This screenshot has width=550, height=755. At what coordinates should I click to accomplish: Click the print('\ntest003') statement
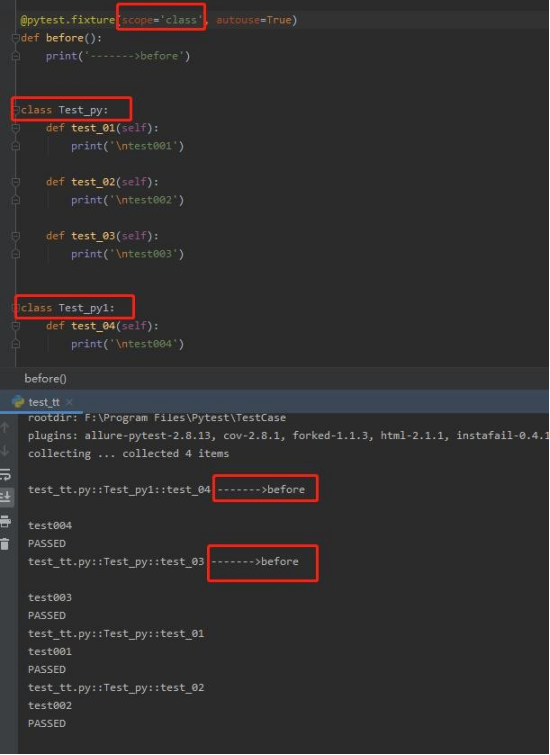coord(128,254)
